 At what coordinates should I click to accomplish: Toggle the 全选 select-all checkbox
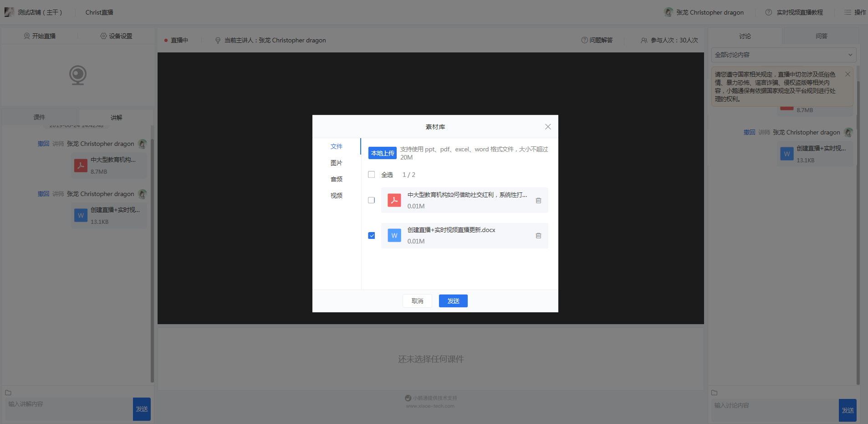tap(372, 175)
